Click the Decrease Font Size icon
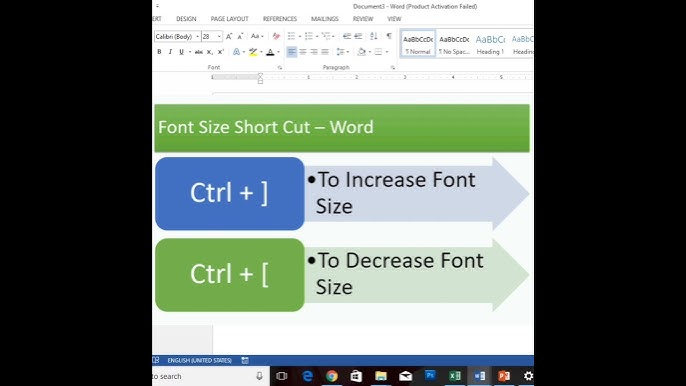This screenshot has width=686, height=386. 240,36
